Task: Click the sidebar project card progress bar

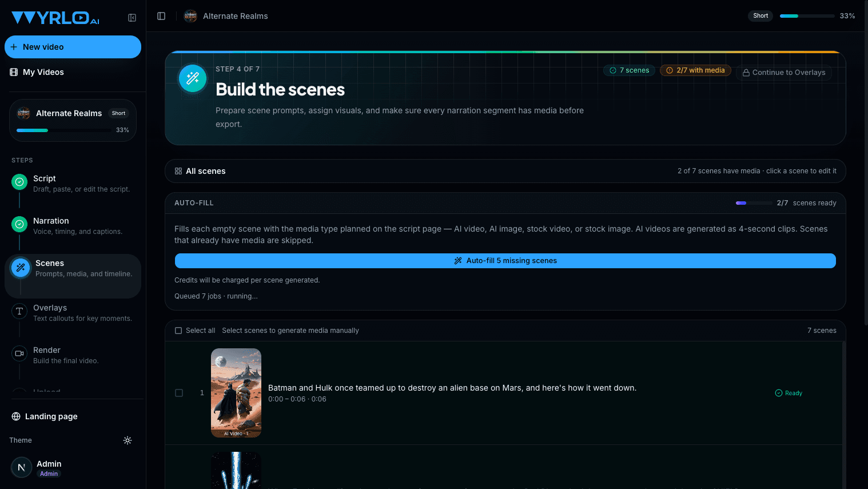Action: tap(64, 130)
